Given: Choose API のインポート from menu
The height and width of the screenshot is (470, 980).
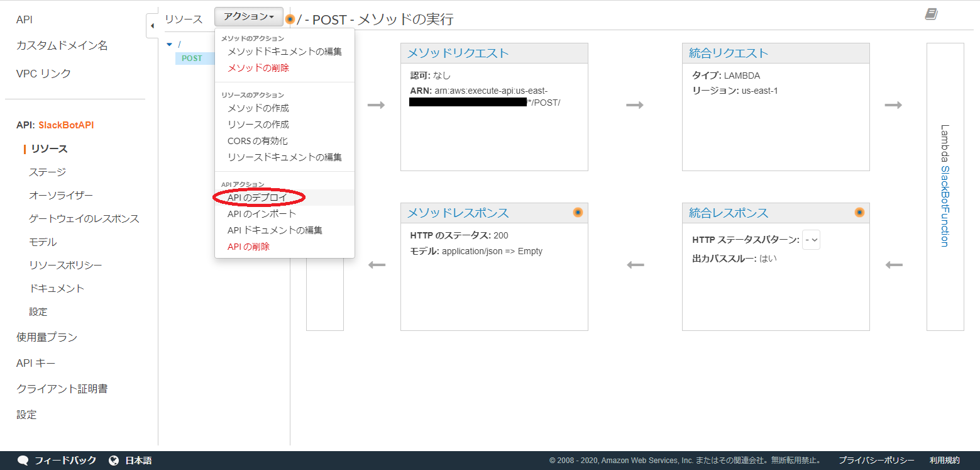Looking at the screenshot, I should (285, 214).
